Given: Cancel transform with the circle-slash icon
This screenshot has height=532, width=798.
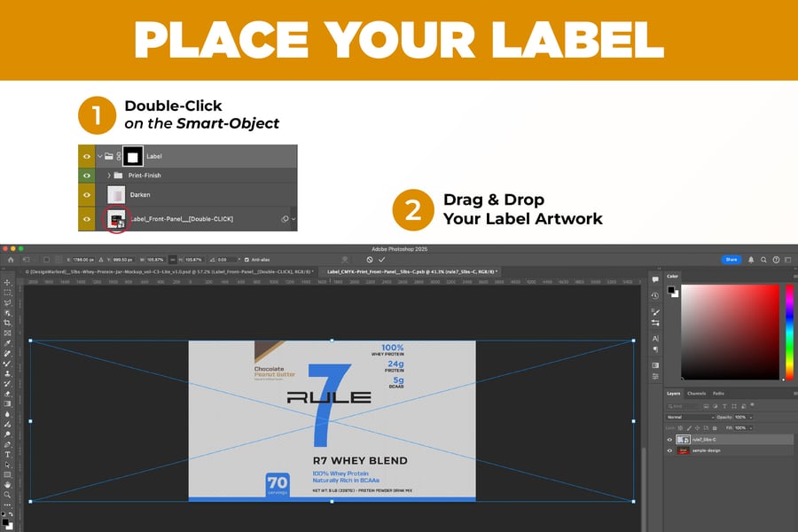Looking at the screenshot, I should [x=370, y=260].
